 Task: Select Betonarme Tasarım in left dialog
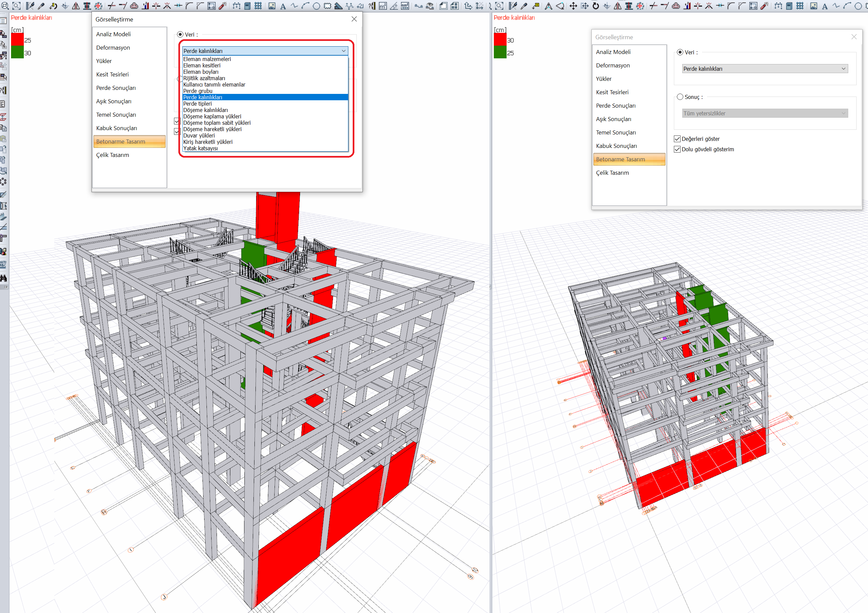(x=129, y=142)
